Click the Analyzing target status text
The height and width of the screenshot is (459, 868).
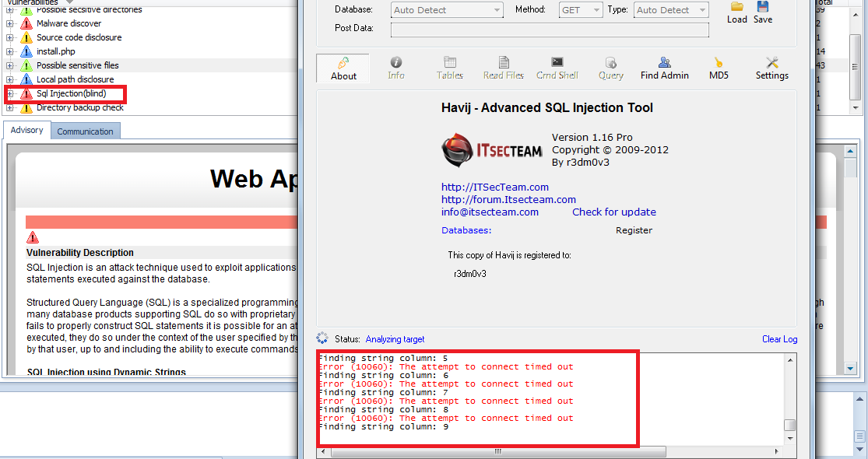tap(395, 339)
